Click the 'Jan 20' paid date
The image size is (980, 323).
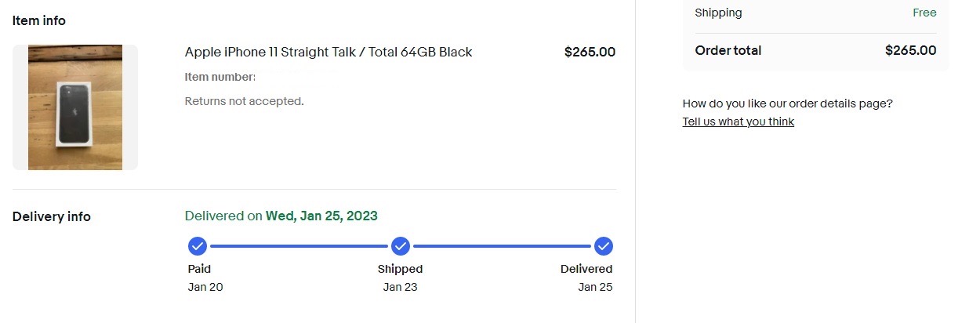pyautogui.click(x=205, y=287)
